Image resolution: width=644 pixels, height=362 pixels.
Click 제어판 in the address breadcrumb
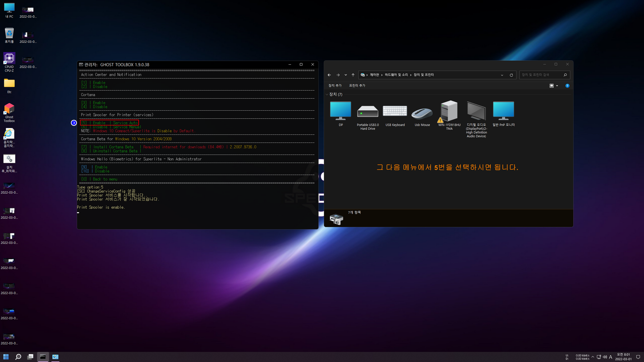[x=374, y=75]
